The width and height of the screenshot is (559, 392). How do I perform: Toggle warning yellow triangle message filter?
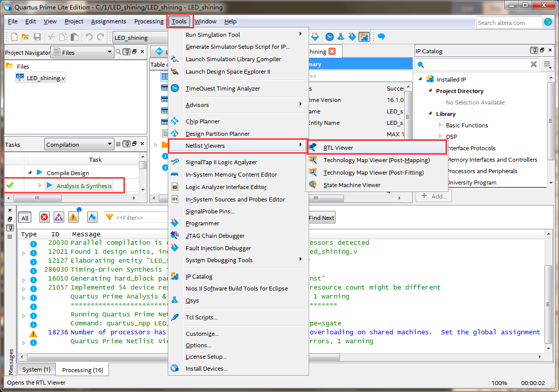[74, 217]
